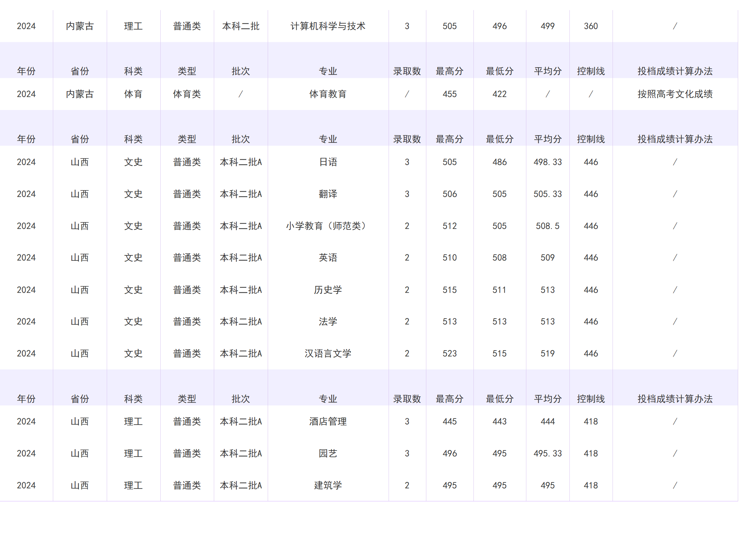The height and width of the screenshot is (534, 756).
Task: Click average score 499 cell
Action: click(548, 26)
